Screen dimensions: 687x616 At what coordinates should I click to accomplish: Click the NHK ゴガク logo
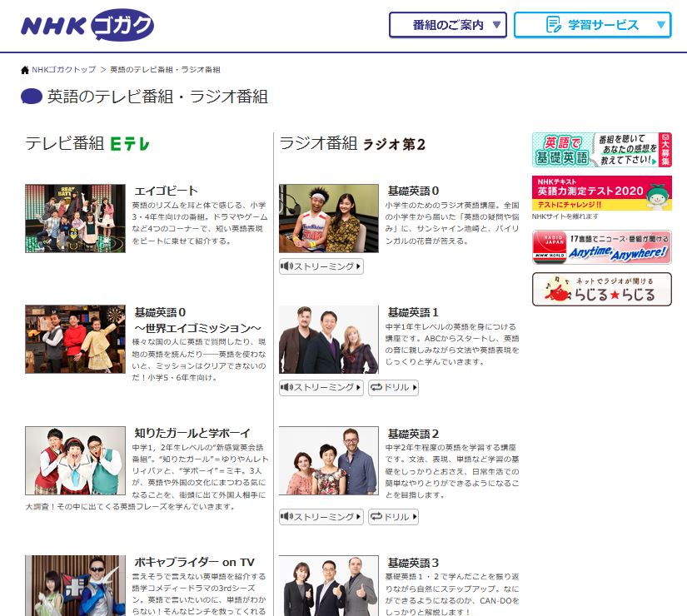87,25
